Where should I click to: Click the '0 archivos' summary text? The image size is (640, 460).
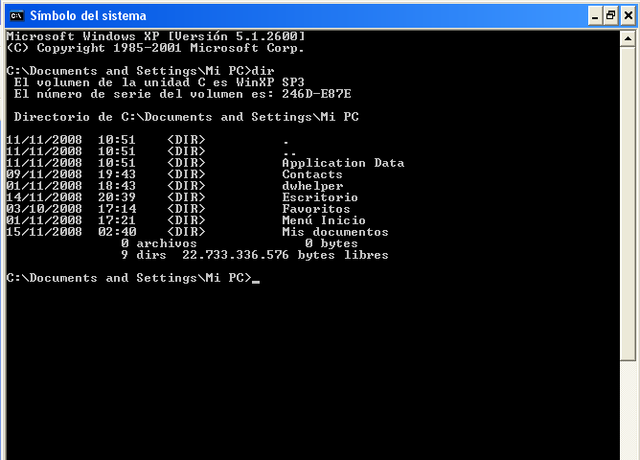159,243
